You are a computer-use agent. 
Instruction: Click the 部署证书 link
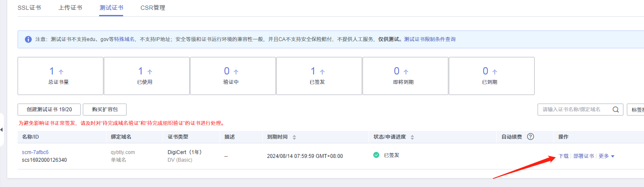(x=584, y=156)
